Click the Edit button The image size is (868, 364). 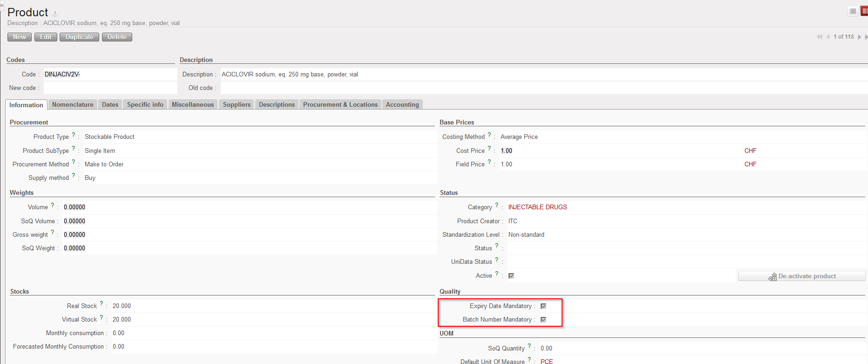point(46,37)
